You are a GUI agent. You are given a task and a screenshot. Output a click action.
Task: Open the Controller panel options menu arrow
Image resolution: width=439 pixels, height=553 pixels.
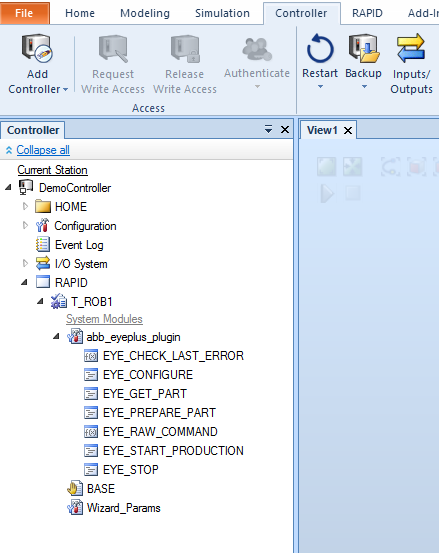coord(268,129)
